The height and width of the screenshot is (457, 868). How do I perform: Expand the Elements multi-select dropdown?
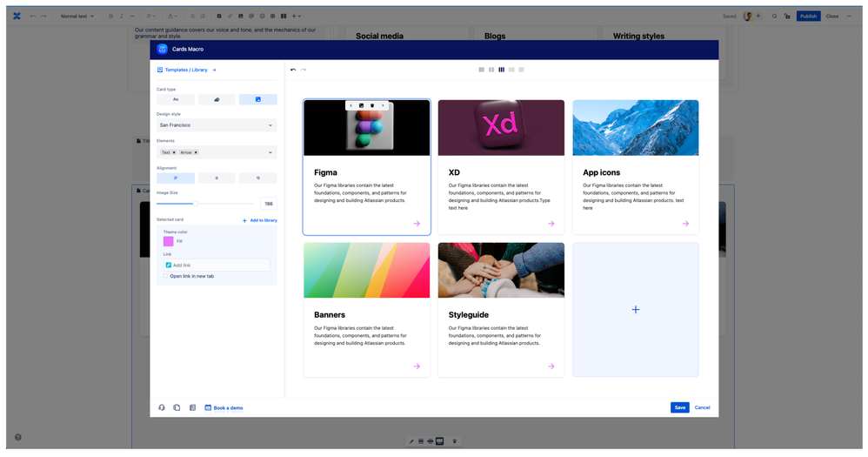point(270,152)
